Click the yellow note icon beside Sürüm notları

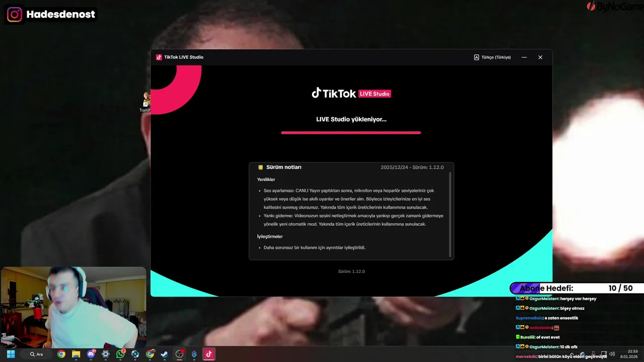coord(261,167)
